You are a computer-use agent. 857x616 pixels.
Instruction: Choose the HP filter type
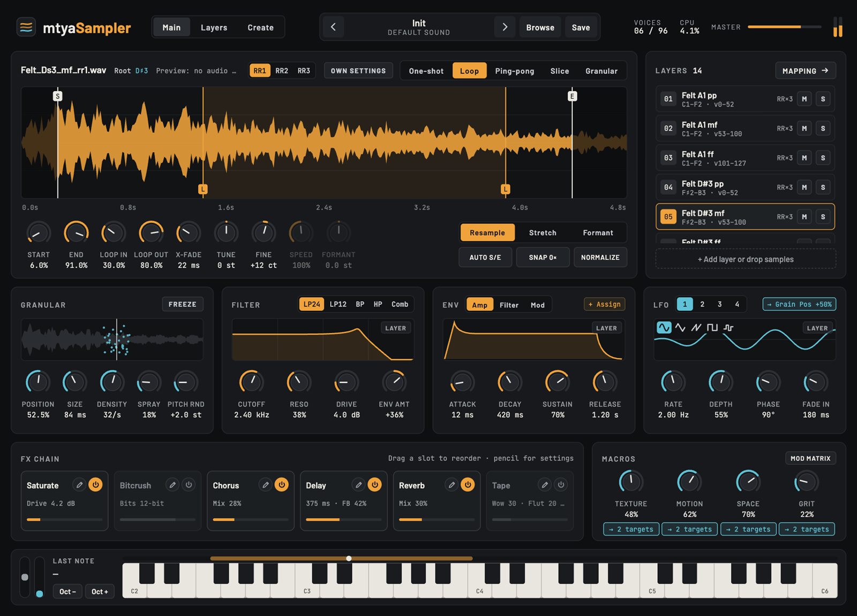point(378,304)
